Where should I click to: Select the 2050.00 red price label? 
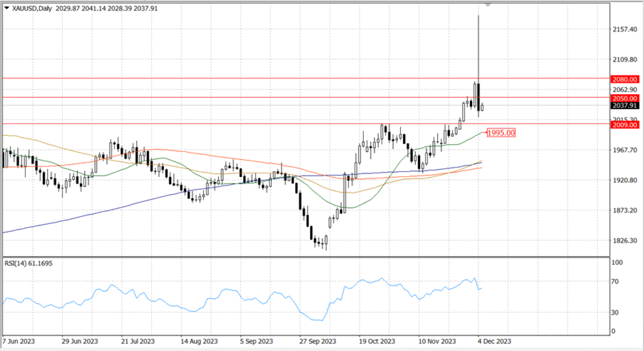tap(625, 98)
